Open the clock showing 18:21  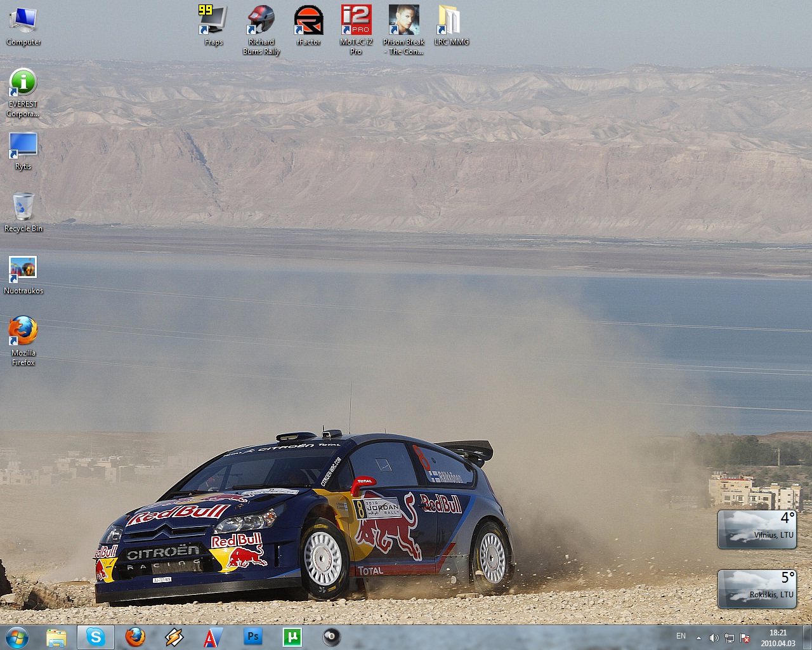tap(778, 638)
